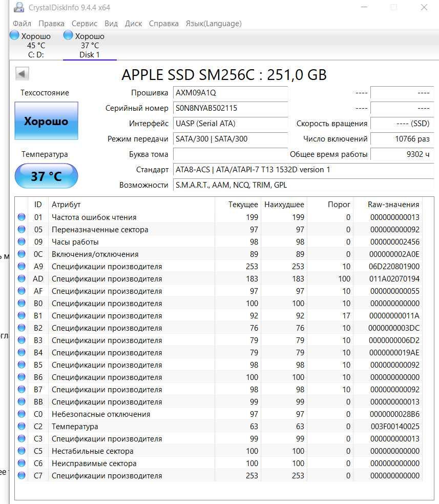The height and width of the screenshot is (504, 439).
Task: Click the serial number field S0N8NYAB502115
Action: click(x=231, y=108)
